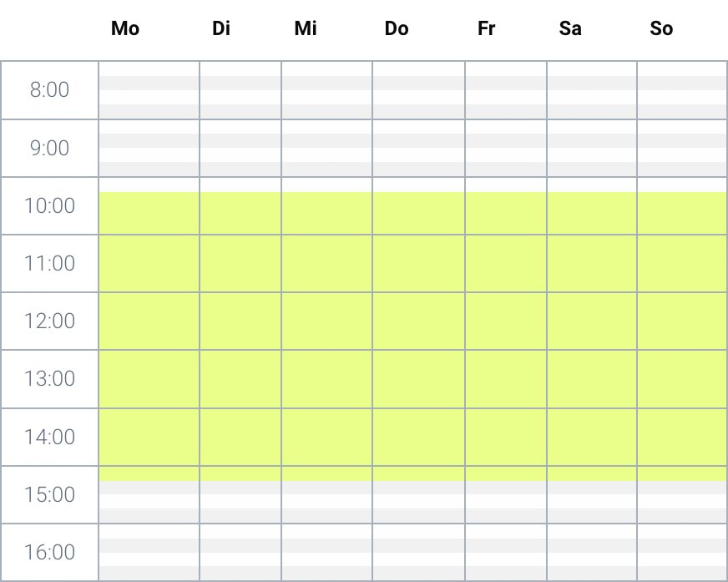Select the Sa column header
This screenshot has height=582, width=728.
(570, 29)
